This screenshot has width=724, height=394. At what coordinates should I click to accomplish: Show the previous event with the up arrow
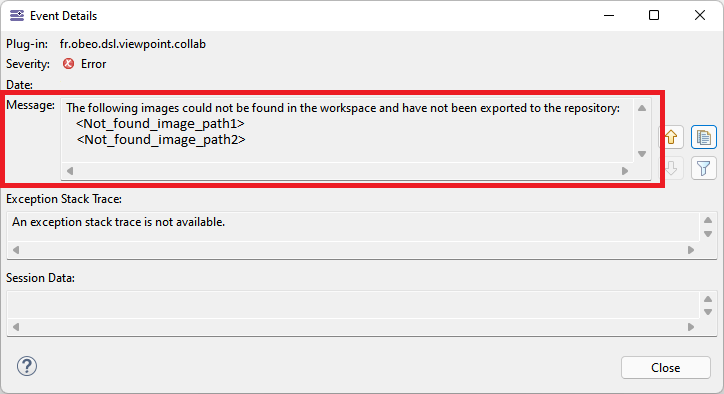pyautogui.click(x=671, y=137)
